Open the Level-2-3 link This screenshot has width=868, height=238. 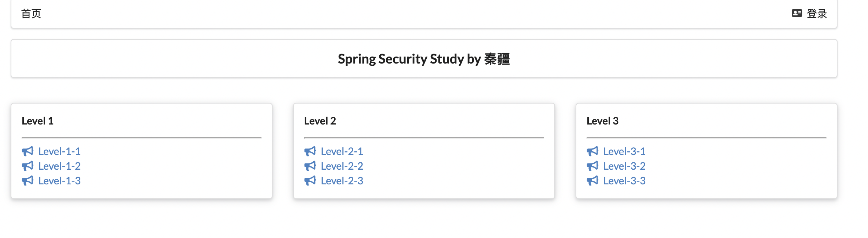[342, 181]
